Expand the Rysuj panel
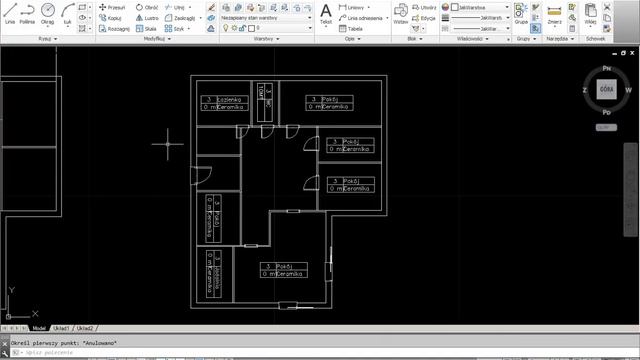 pos(48,39)
